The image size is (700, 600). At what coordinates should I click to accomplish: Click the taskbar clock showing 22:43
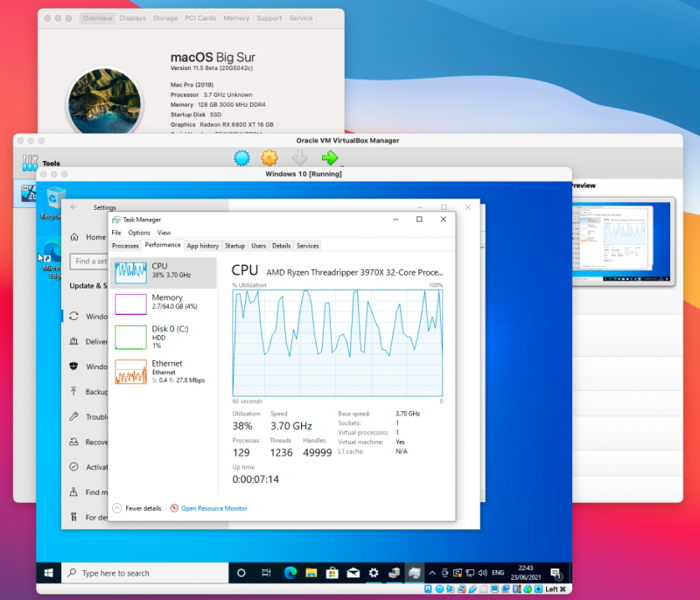526,573
